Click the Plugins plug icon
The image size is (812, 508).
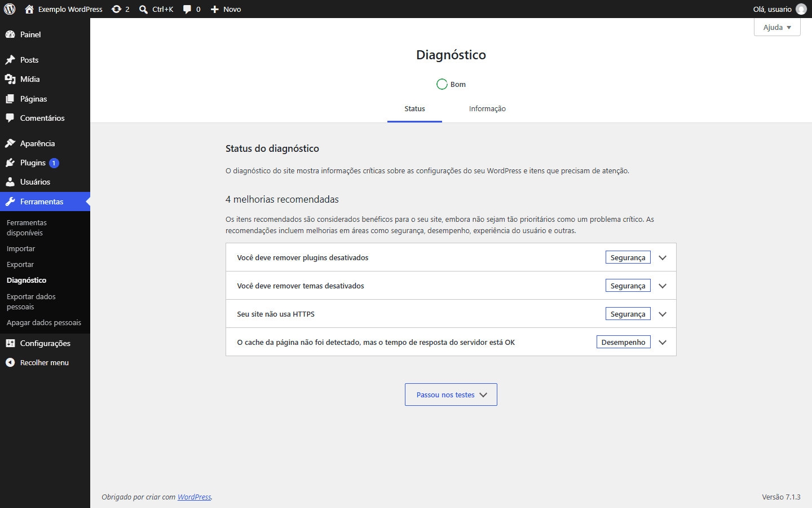point(10,163)
